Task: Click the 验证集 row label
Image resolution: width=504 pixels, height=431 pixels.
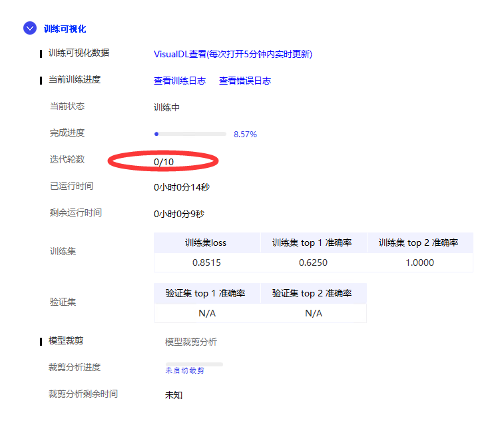Action: 63,302
